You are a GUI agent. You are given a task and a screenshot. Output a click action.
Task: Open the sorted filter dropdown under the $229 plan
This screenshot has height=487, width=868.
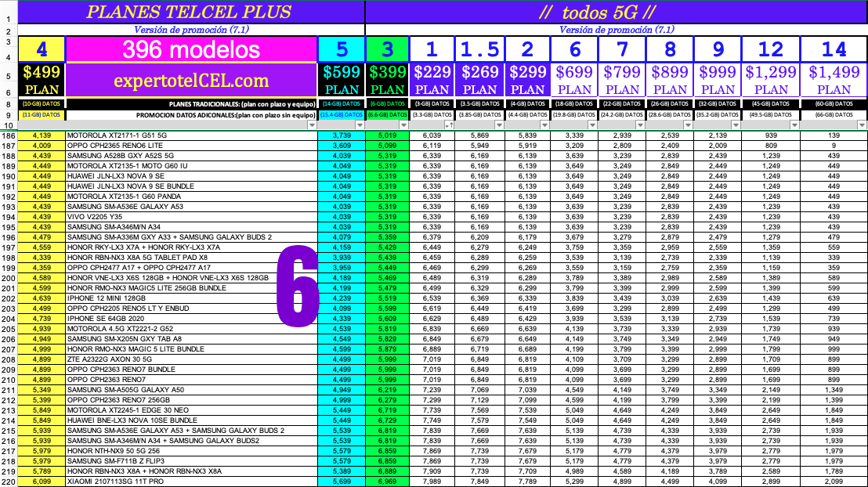click(449, 125)
